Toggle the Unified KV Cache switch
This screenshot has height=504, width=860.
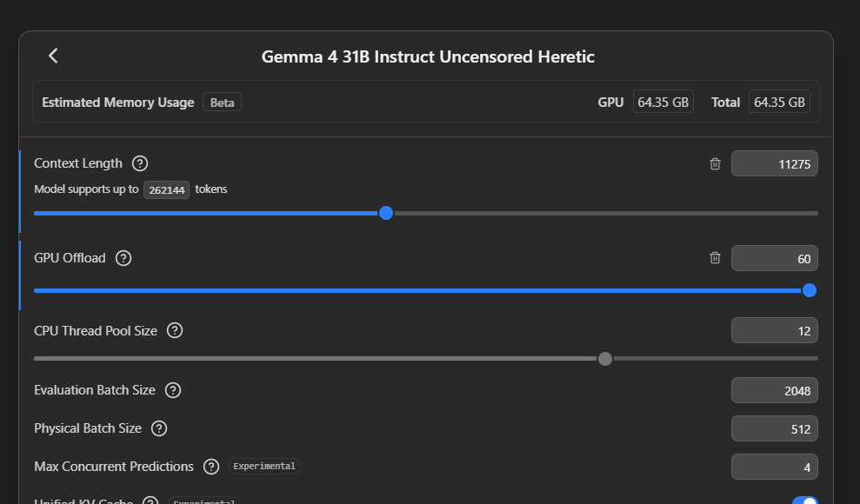[x=804, y=501]
